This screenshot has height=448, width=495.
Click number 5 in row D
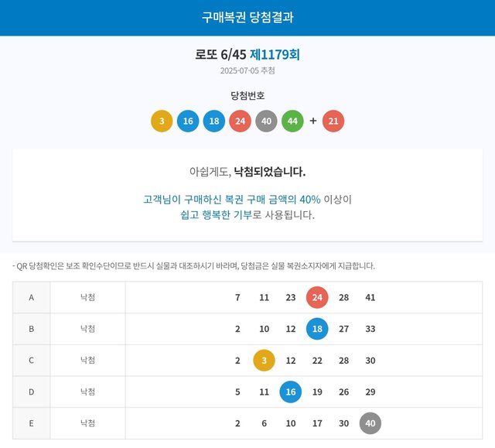coord(237,392)
